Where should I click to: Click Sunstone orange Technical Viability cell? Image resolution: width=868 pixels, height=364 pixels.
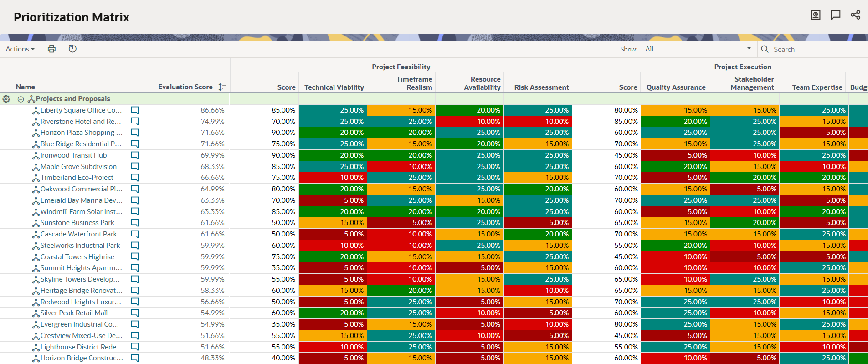[x=333, y=223]
